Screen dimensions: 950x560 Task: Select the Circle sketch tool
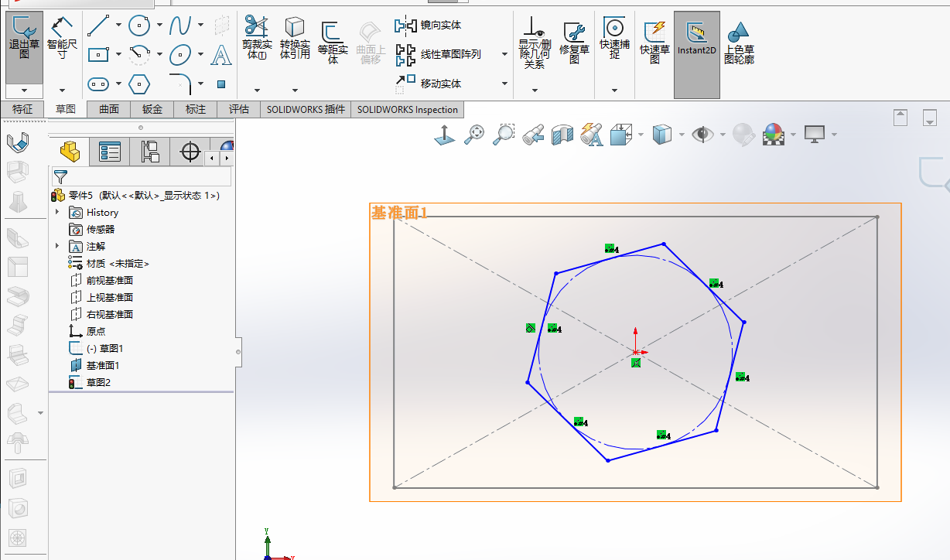point(139,26)
